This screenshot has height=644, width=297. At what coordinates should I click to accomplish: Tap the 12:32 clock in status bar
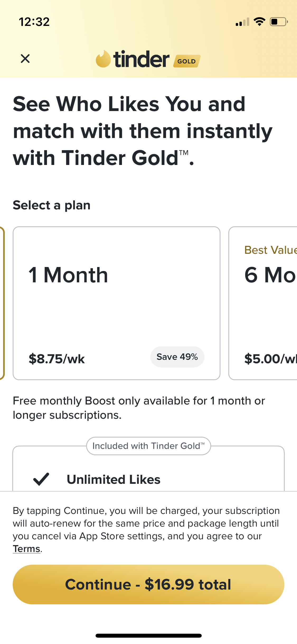pyautogui.click(x=34, y=22)
